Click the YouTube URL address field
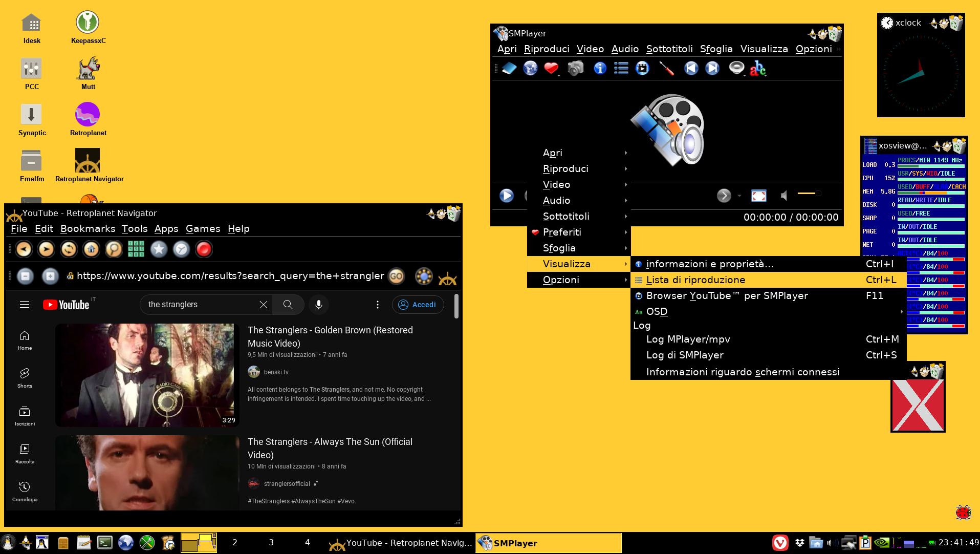Viewport: 980px width, 554px height. click(230, 276)
